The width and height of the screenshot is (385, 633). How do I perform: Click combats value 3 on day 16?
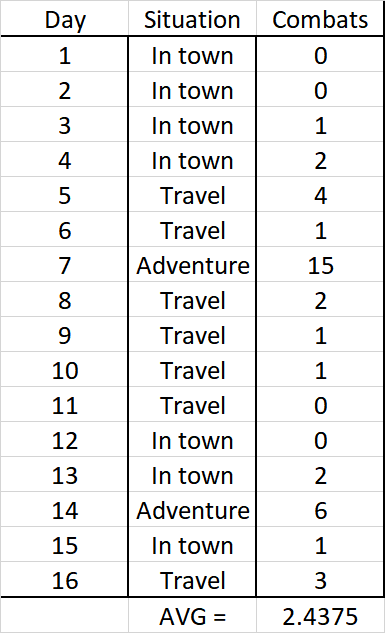point(320,579)
